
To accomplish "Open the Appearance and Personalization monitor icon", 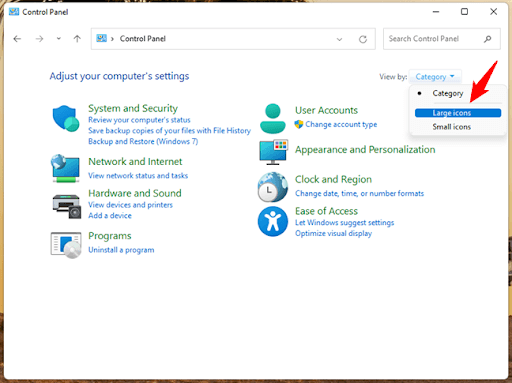I will [x=273, y=152].
